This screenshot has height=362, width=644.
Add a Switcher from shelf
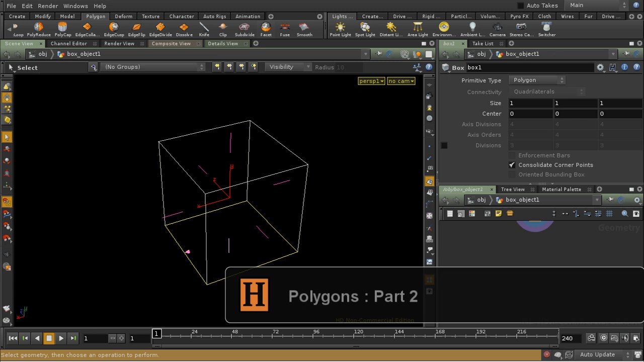546,30
